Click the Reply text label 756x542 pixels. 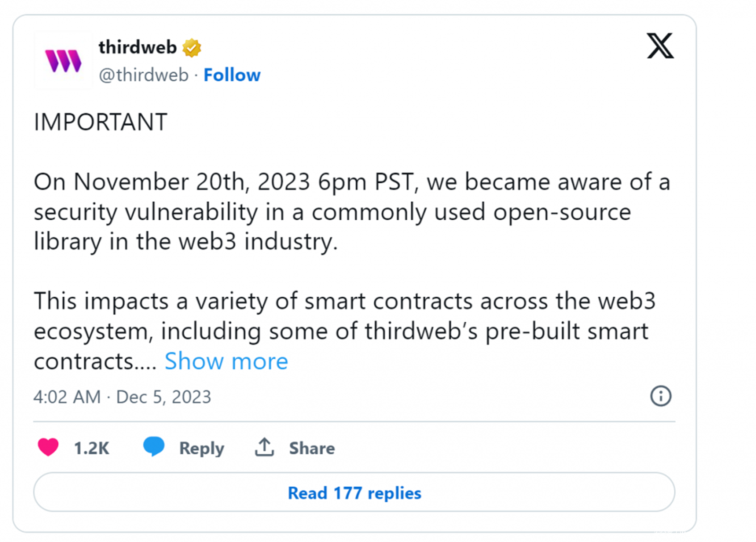[201, 448]
